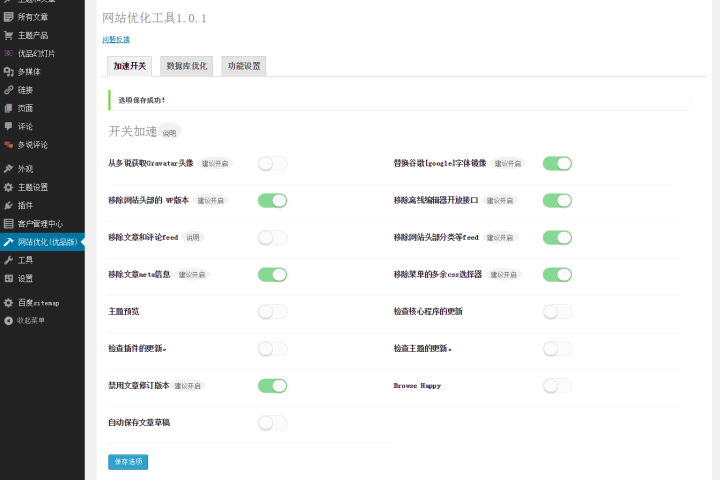720x480 pixels.
Task: Open the 页面 pages icon in sidebar
Action: [x=8, y=108]
